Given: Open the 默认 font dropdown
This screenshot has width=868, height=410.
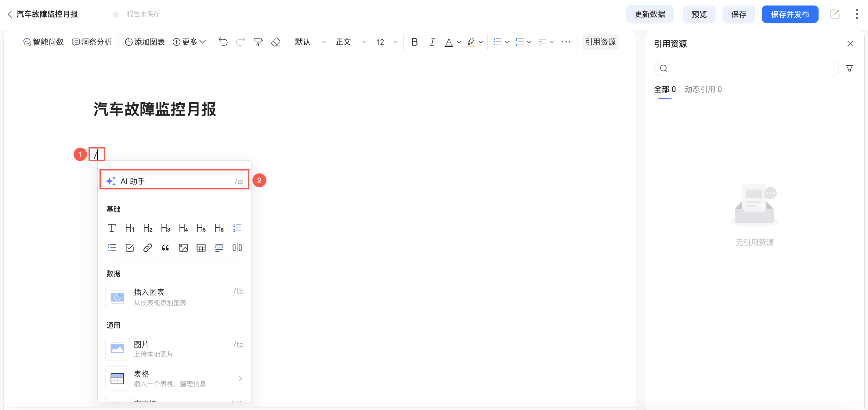Looking at the screenshot, I should [x=310, y=42].
